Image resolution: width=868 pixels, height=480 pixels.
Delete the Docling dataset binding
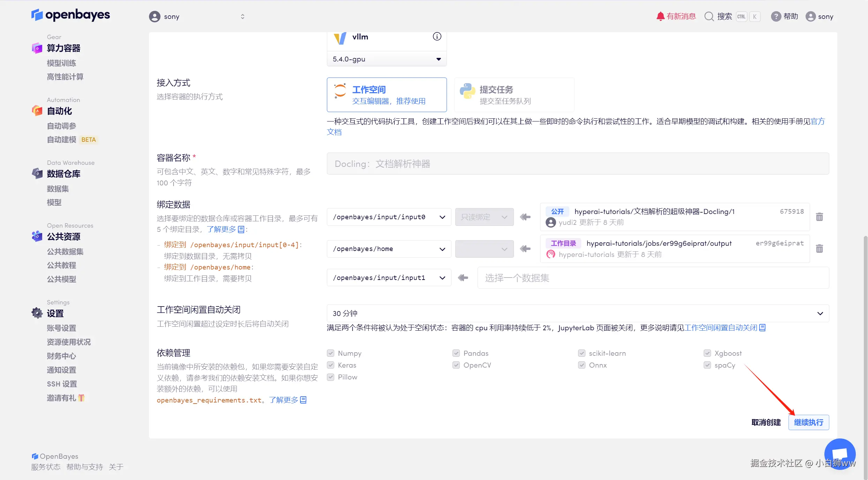(819, 217)
